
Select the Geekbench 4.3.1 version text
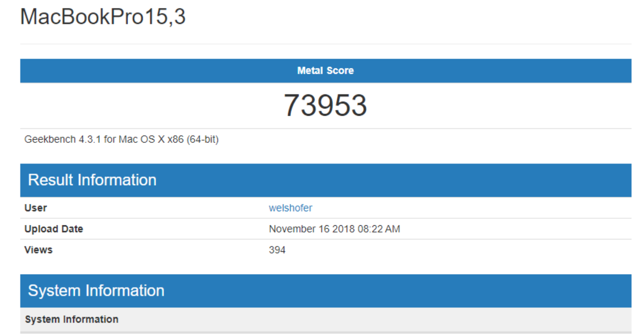(x=121, y=139)
